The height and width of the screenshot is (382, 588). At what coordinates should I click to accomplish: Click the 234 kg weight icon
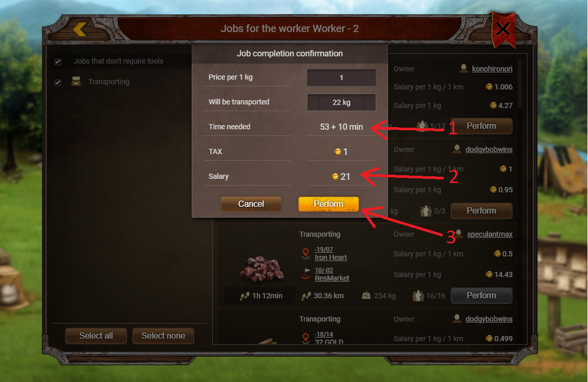pyautogui.click(x=366, y=296)
